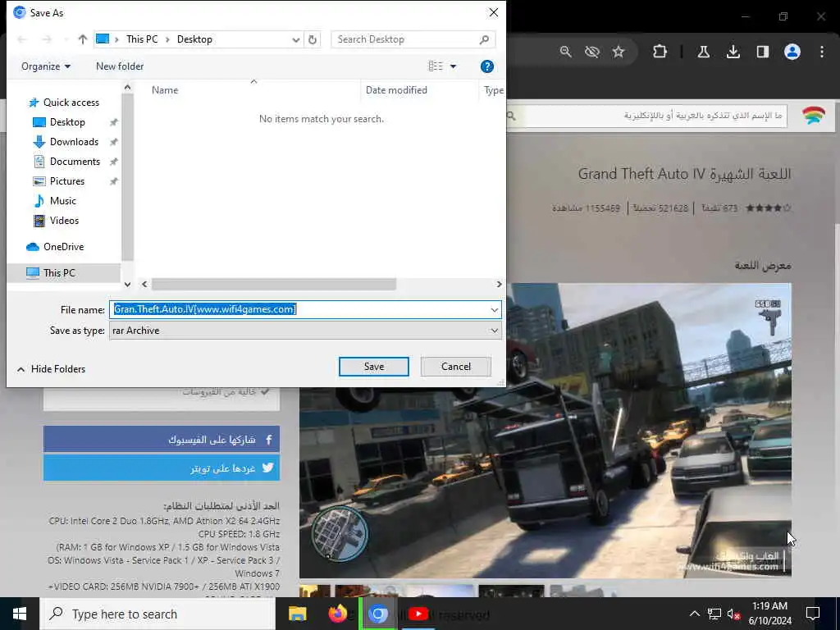The height and width of the screenshot is (630, 840).
Task: Click the Cancel button in Save As dialog
Action: pyautogui.click(x=456, y=367)
